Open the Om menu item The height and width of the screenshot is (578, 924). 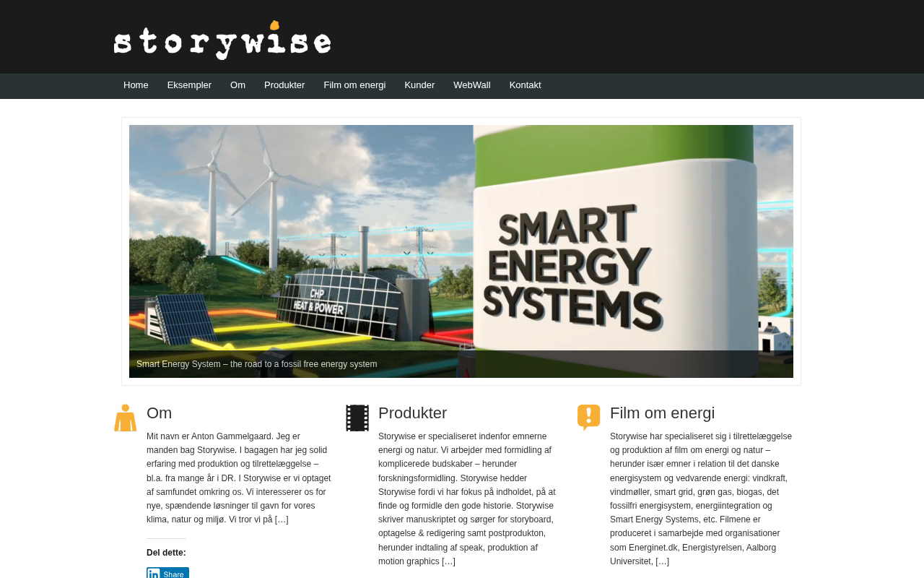coord(237,85)
